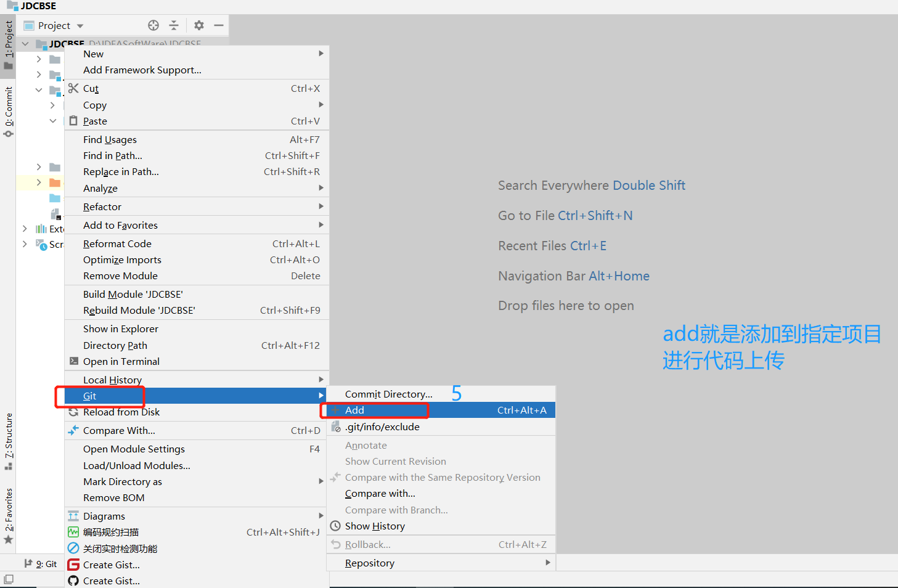Click the GitHub icon next to Create Gist
Image resolution: width=898 pixels, height=588 pixels.
tap(74, 580)
